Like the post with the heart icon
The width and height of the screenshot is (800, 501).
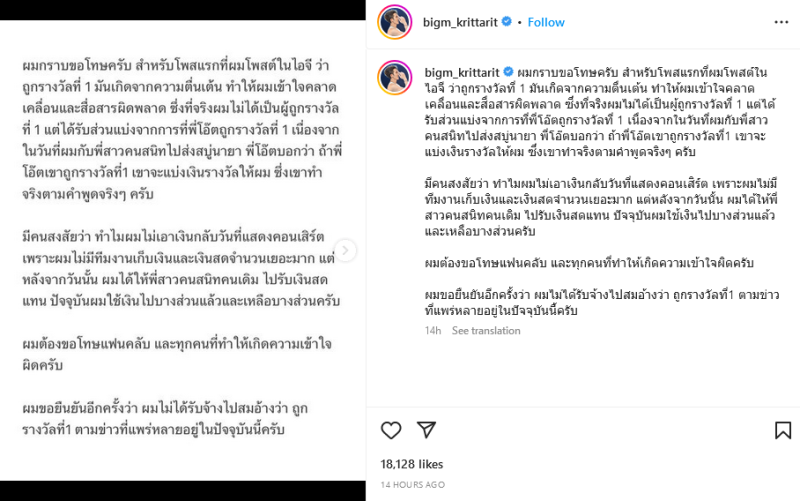tap(391, 431)
